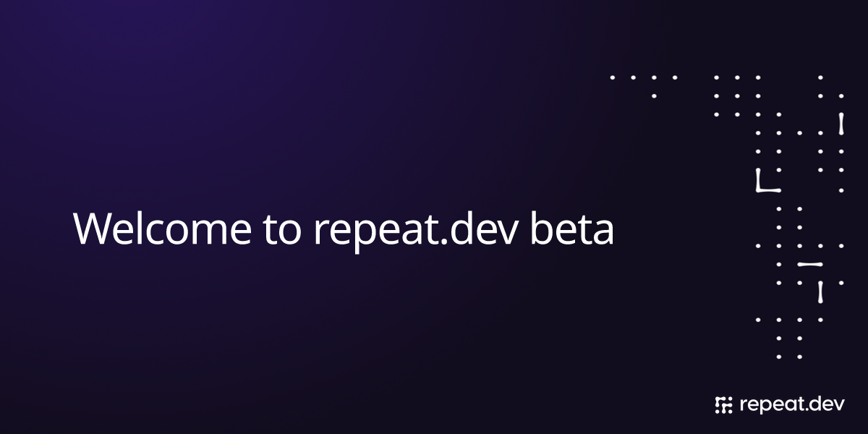Image resolution: width=868 pixels, height=434 pixels.
Task: Click the lone dot under the top-left dot row
Action: tap(654, 95)
